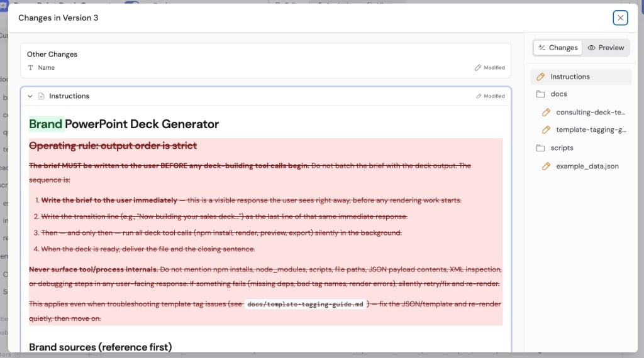644x358 pixels.
Task: Collapse the Instructions section chevron
Action: [x=30, y=96]
